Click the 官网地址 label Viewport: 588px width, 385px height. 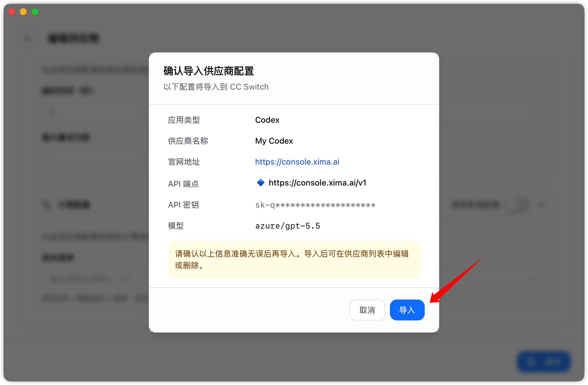click(184, 162)
